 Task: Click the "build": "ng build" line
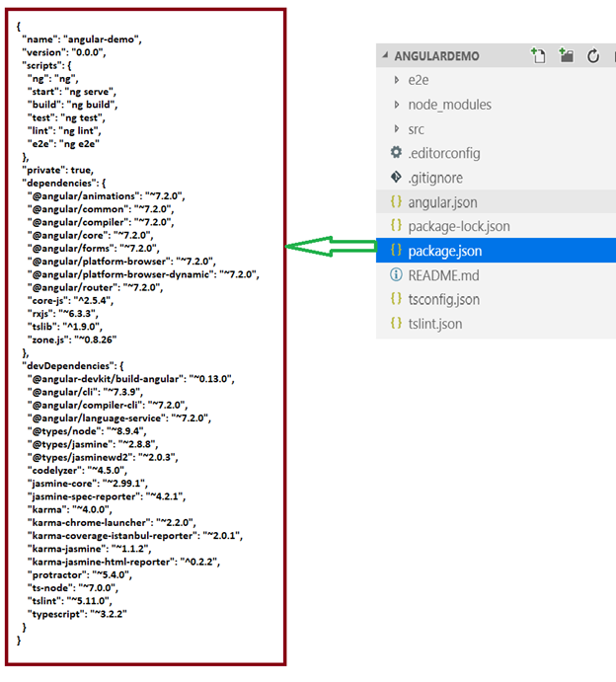coord(72,105)
